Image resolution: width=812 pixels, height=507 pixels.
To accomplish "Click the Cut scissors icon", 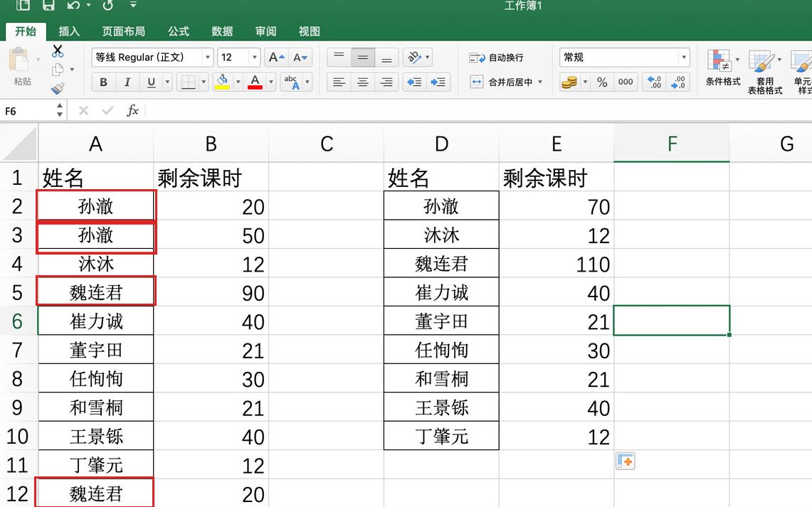I will pos(58,51).
